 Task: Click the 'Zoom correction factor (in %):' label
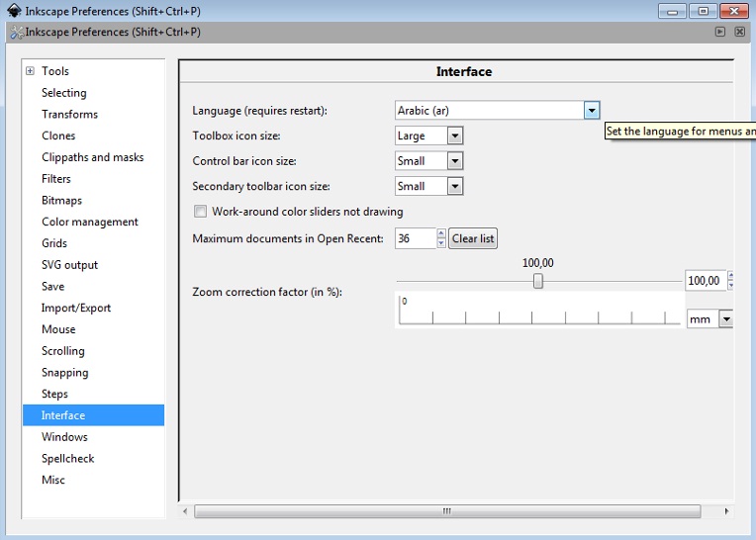tap(267, 292)
